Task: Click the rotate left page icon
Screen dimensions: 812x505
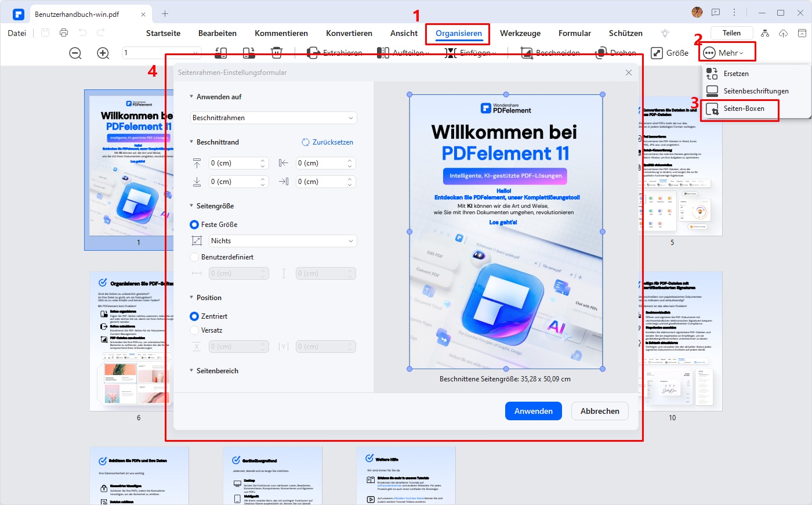Action: coord(221,53)
